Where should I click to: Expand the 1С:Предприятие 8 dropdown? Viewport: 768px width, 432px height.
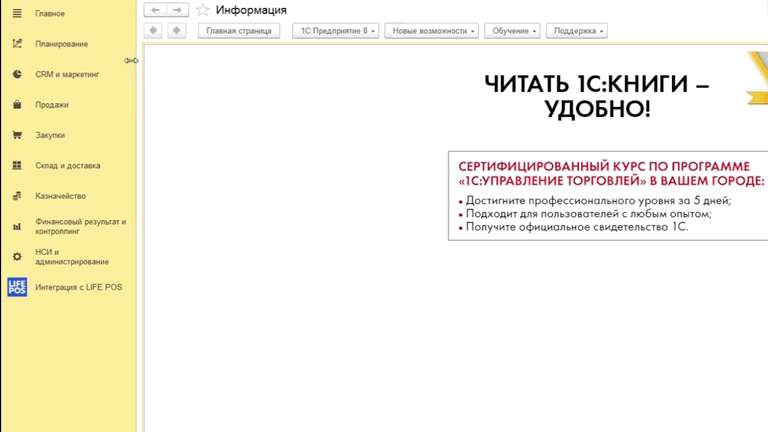(x=336, y=31)
